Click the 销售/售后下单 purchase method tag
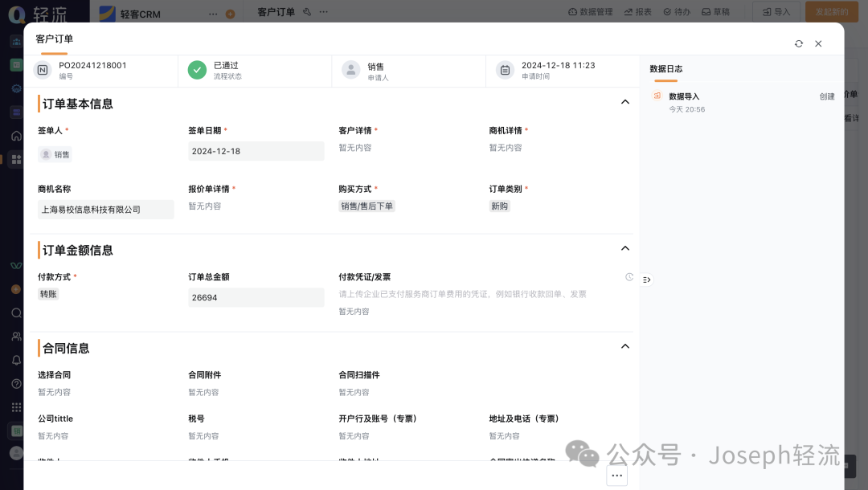 pos(366,206)
